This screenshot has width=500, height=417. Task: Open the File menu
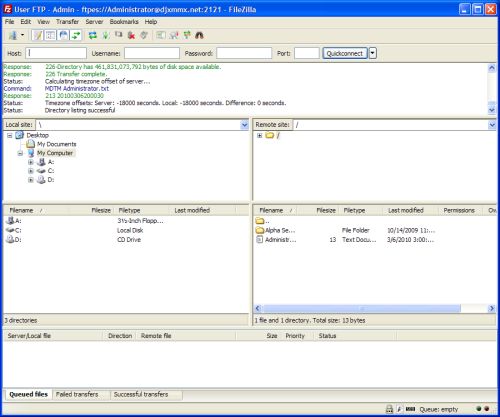[x=9, y=22]
